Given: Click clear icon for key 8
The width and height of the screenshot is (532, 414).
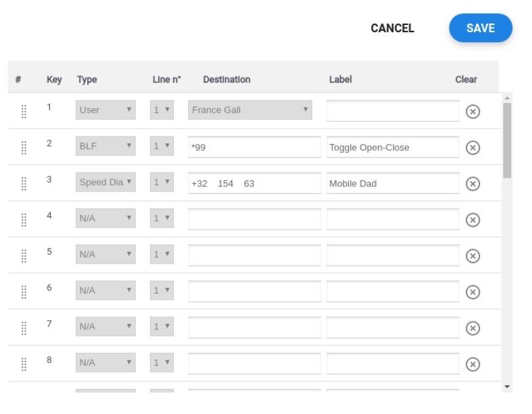Looking at the screenshot, I should click(472, 364).
